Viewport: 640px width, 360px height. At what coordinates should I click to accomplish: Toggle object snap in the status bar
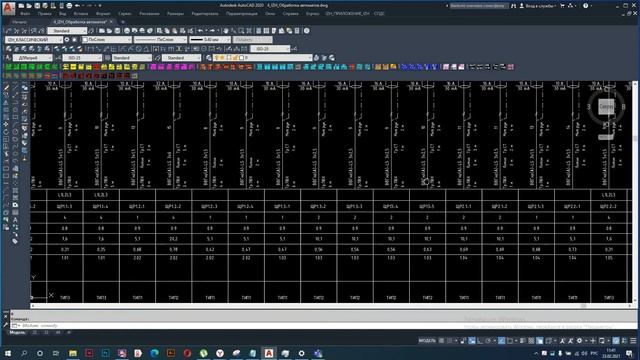click(x=510, y=340)
